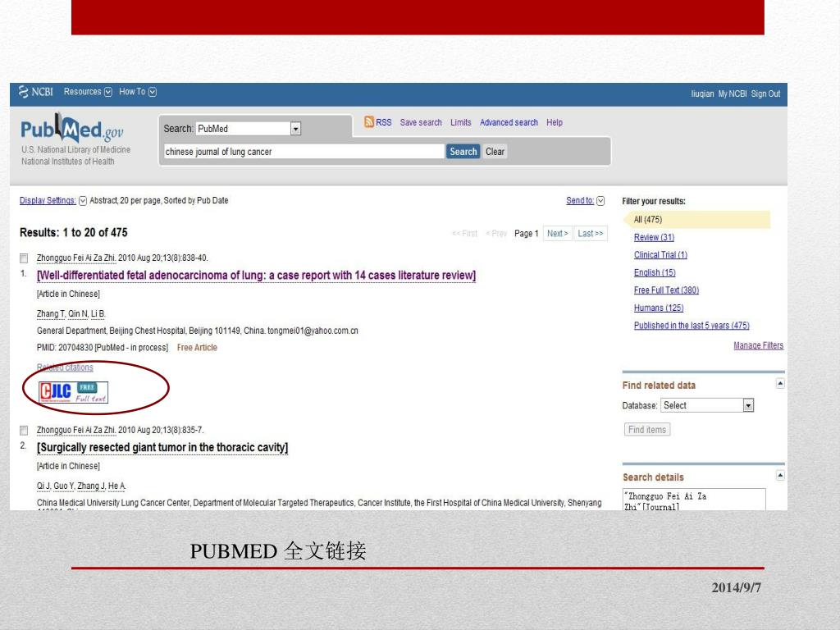Screen dimensions: 840x630
Task: Click the Clear button
Action: (x=495, y=152)
